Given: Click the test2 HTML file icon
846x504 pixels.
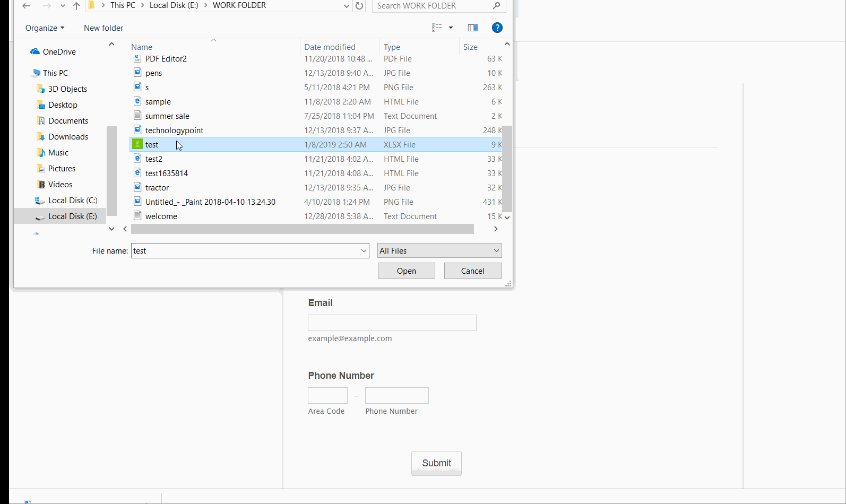Looking at the screenshot, I should pyautogui.click(x=137, y=159).
